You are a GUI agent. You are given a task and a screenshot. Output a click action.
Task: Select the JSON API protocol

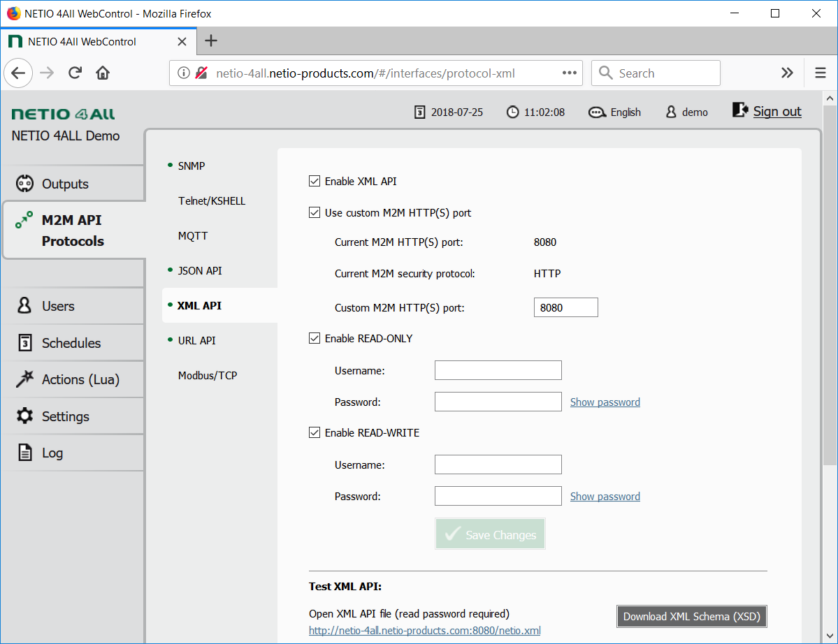click(200, 271)
